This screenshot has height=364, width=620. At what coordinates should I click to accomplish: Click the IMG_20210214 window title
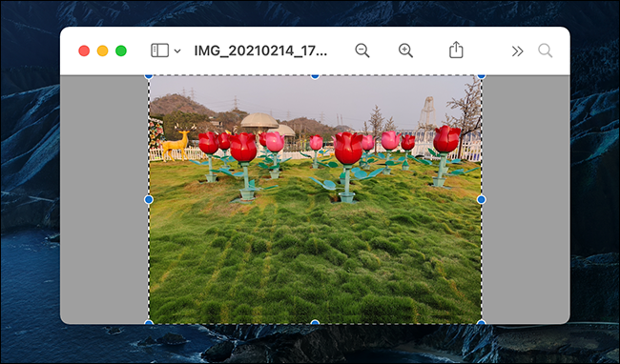260,51
